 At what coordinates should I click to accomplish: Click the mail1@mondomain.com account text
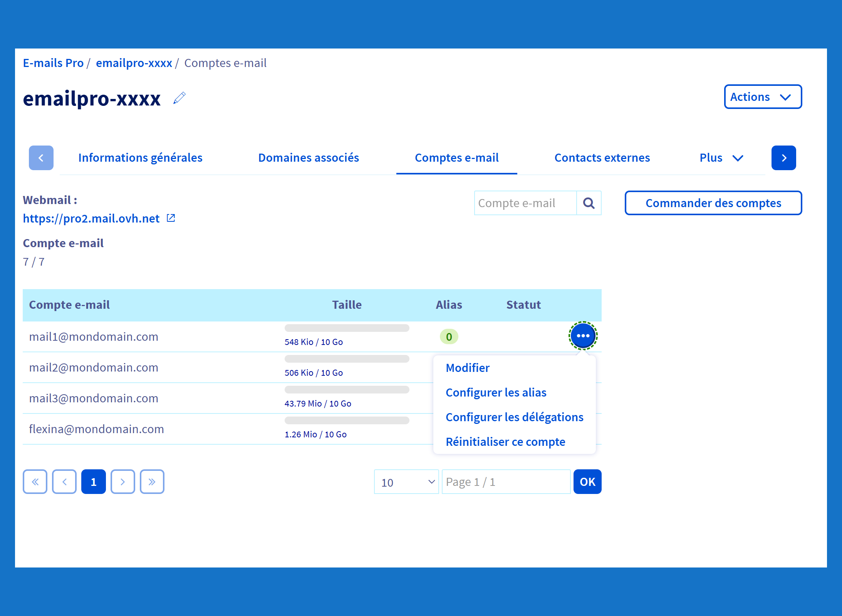pyautogui.click(x=94, y=336)
